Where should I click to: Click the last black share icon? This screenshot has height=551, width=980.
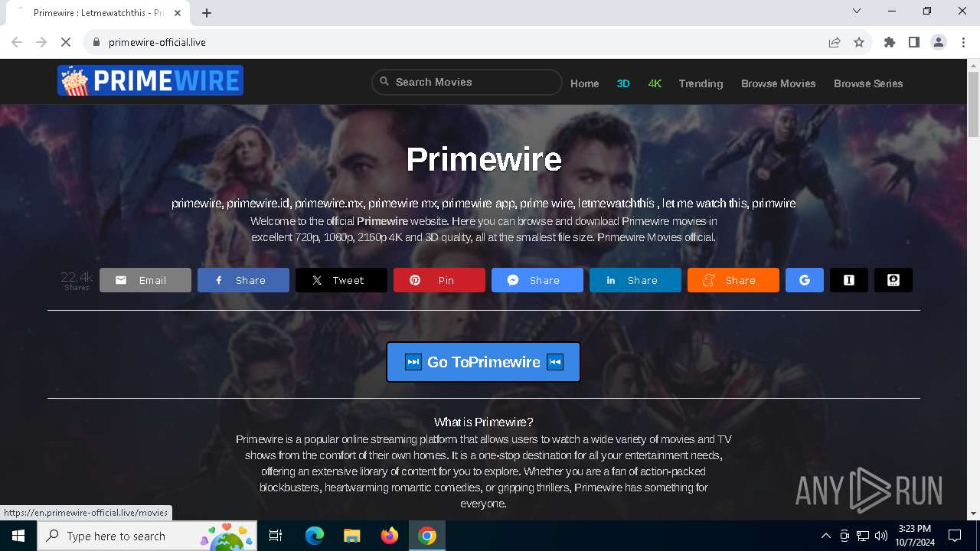point(893,280)
